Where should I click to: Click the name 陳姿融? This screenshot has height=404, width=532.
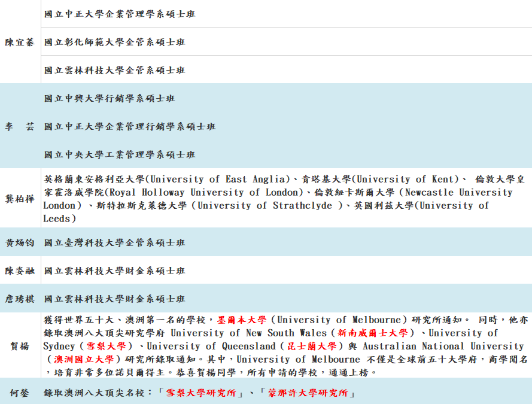pos(20,271)
